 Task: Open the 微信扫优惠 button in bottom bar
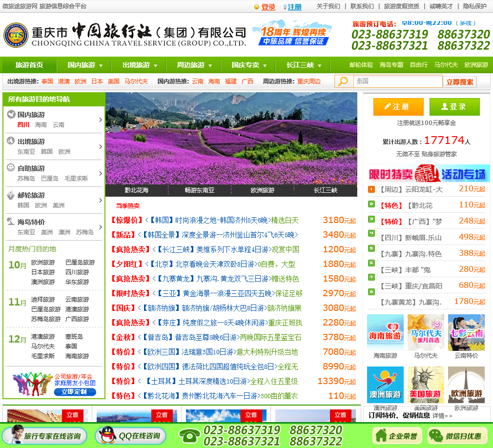457,436
